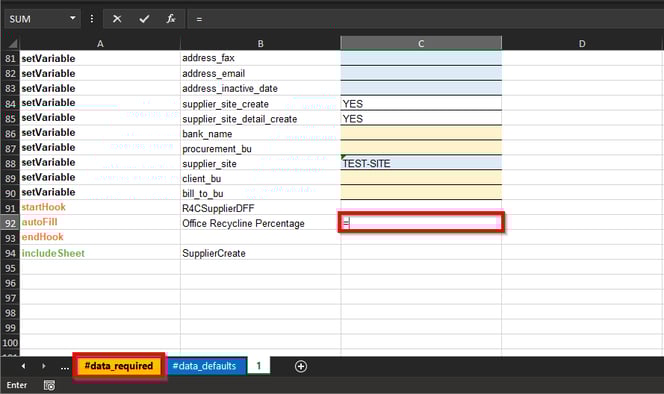Click the includeSheet cell
This screenshot has width=664, height=394.
click(100, 253)
